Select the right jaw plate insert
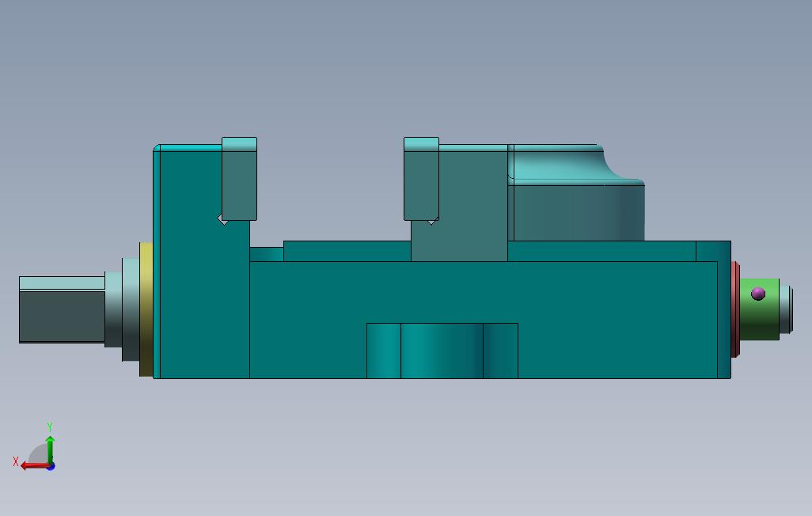The height and width of the screenshot is (516, 812). pos(421,179)
